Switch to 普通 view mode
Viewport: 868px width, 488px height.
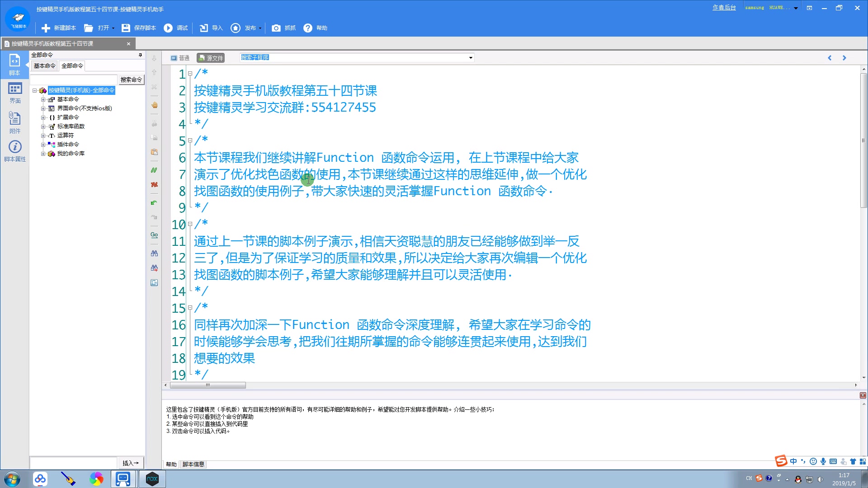(180, 58)
